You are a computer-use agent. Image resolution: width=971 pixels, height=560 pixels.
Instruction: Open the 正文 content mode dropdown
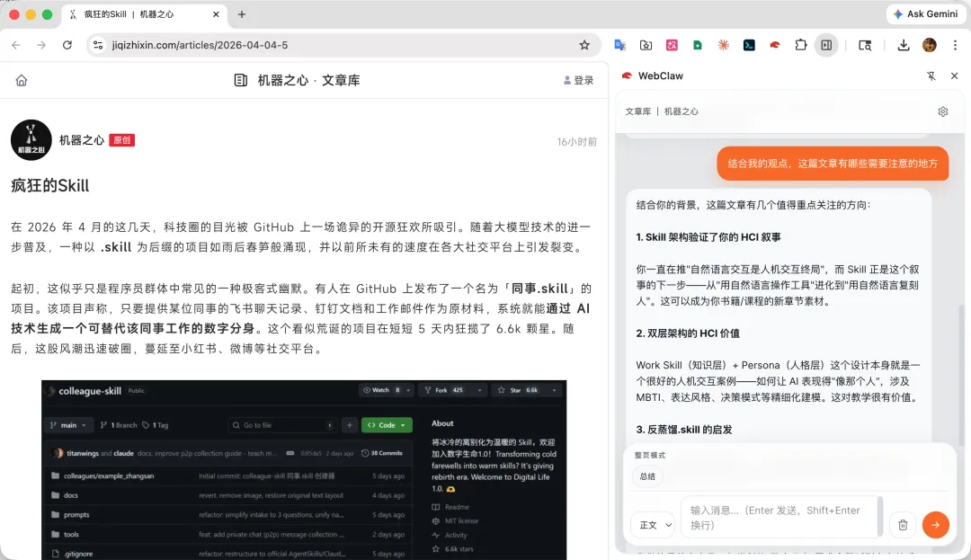654,525
